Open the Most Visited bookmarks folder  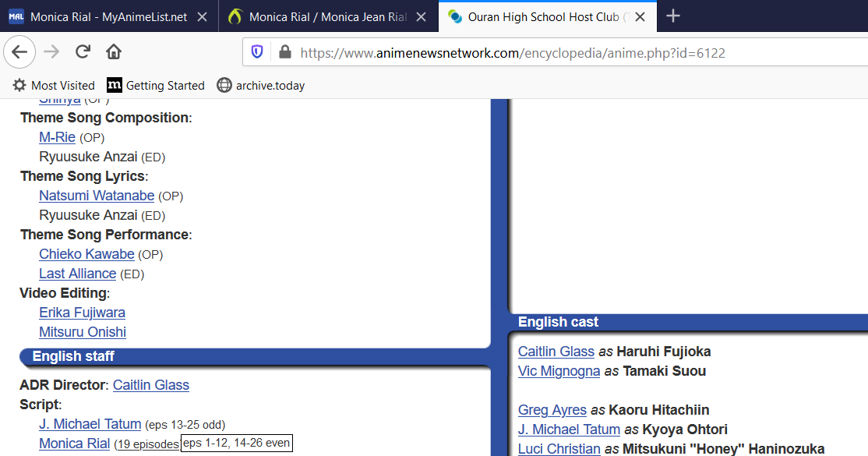(x=54, y=85)
